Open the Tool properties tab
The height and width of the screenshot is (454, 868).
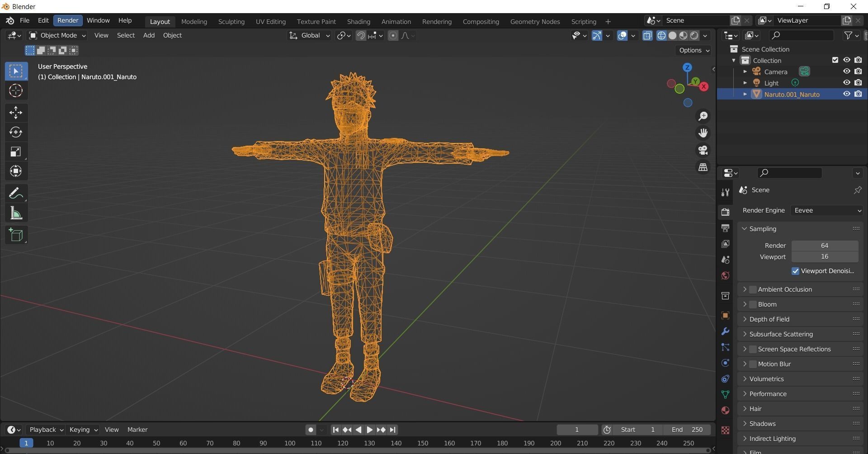pos(725,193)
